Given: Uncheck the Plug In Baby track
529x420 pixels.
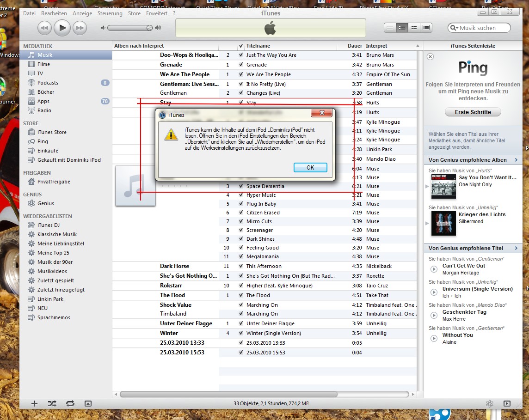Looking at the screenshot, I should click(x=241, y=204).
